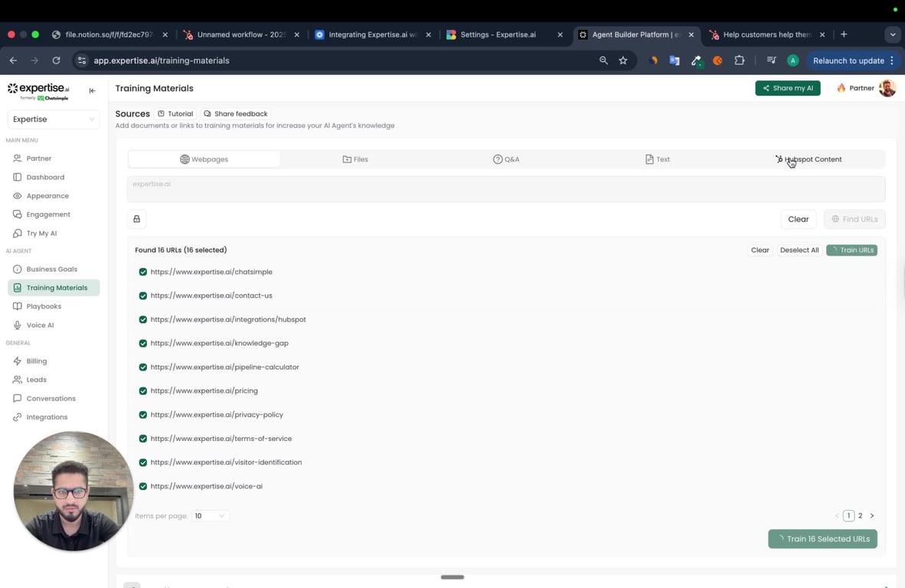This screenshot has height=588, width=905.
Task: Open the user profile avatar
Action: point(887,88)
